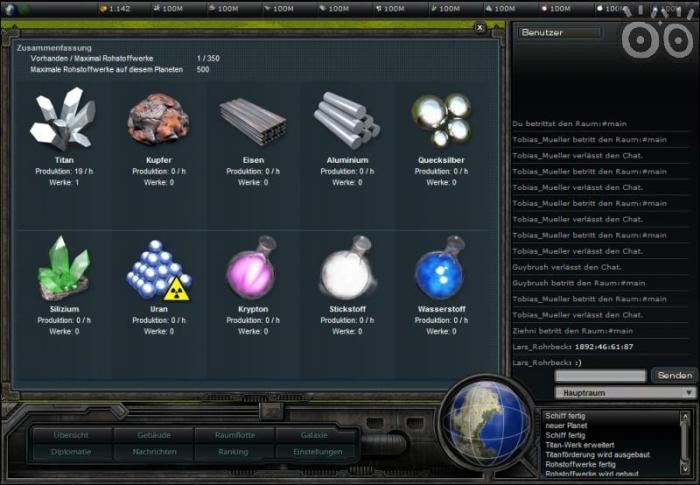
Task: Close the Rohstoffwerke summary panel
Action: 480,27
